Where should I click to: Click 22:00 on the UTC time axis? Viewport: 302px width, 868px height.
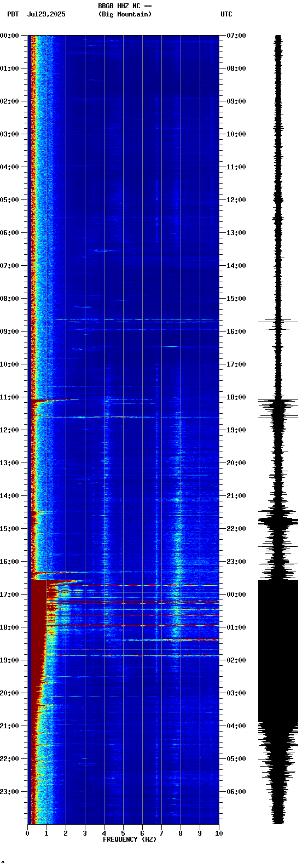click(236, 529)
